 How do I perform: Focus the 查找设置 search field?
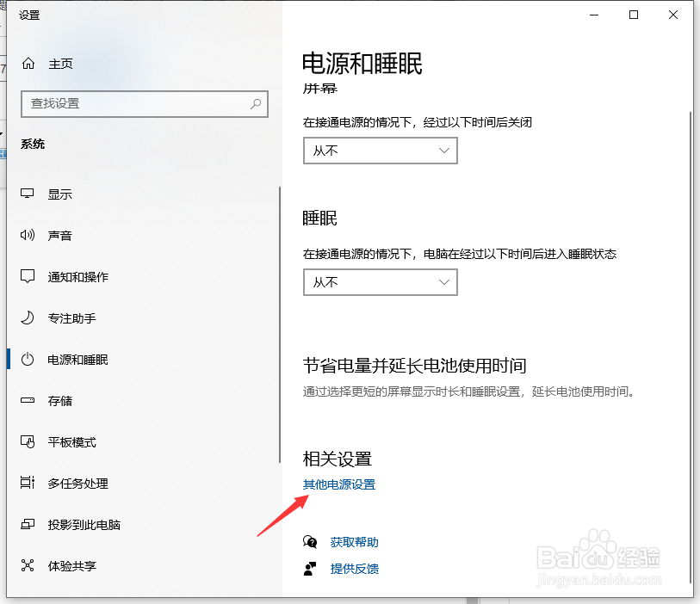point(144,104)
